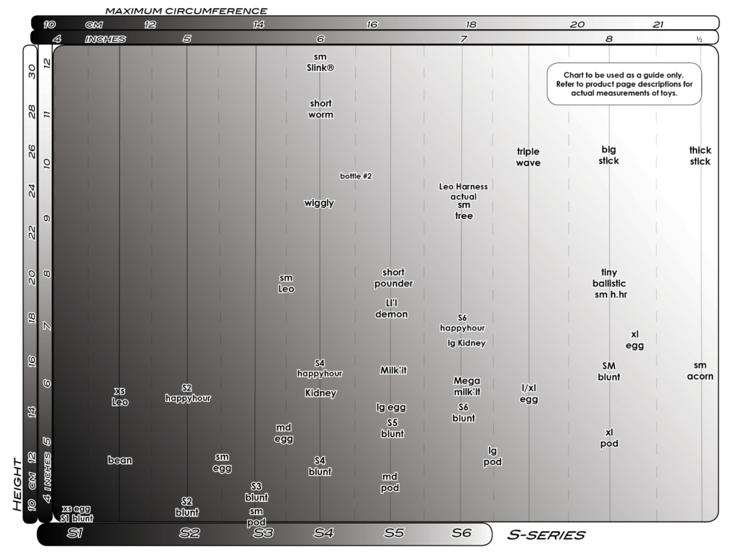The image size is (747, 560).
Task: Click the 'thick stick' label
Action: (700, 156)
